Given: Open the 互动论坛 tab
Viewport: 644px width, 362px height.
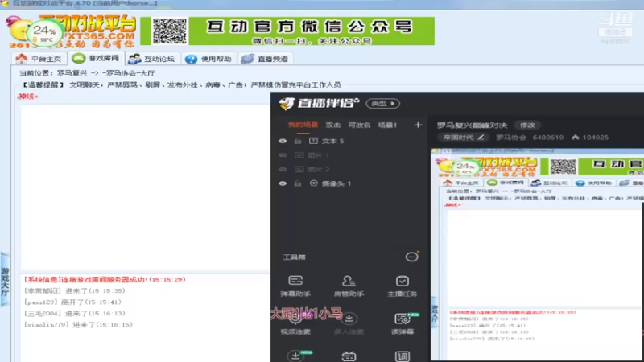Looking at the screenshot, I should 151,59.
